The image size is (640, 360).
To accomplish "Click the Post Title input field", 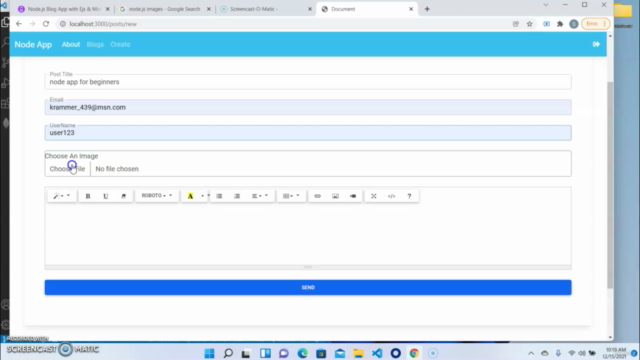I will tap(308, 82).
